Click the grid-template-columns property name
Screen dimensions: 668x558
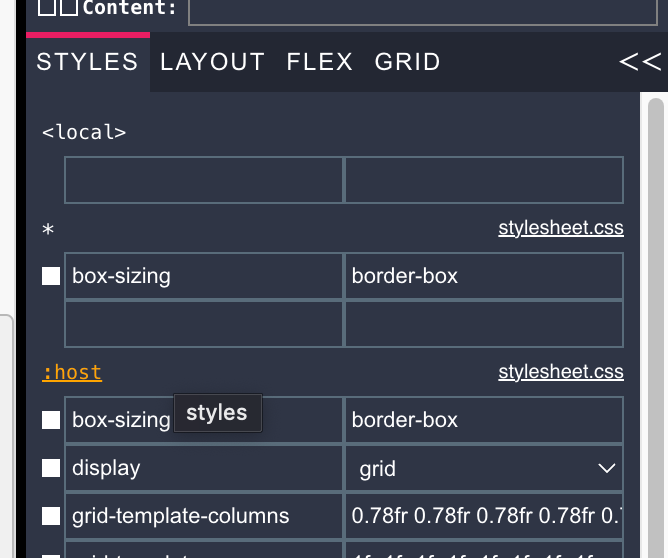pos(204,516)
